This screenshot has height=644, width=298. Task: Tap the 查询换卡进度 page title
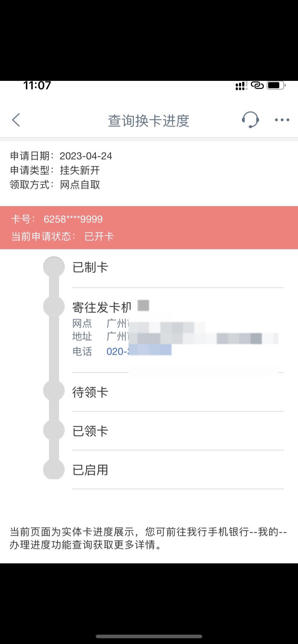point(149,121)
